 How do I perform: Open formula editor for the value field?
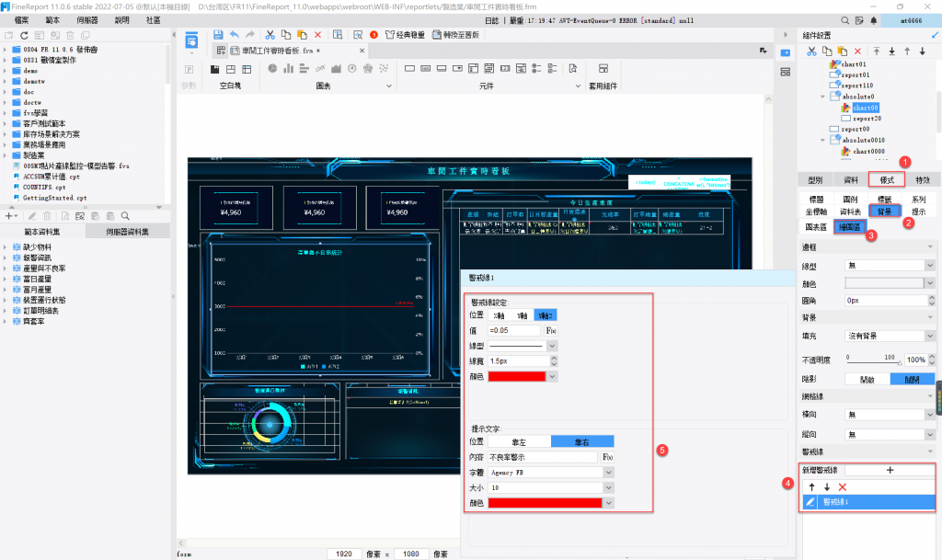551,330
